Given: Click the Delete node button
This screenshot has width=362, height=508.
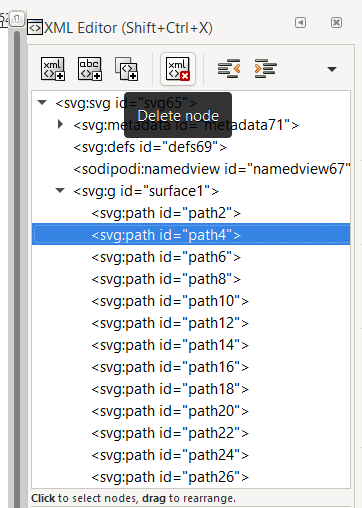Looking at the screenshot, I should click(x=178, y=69).
